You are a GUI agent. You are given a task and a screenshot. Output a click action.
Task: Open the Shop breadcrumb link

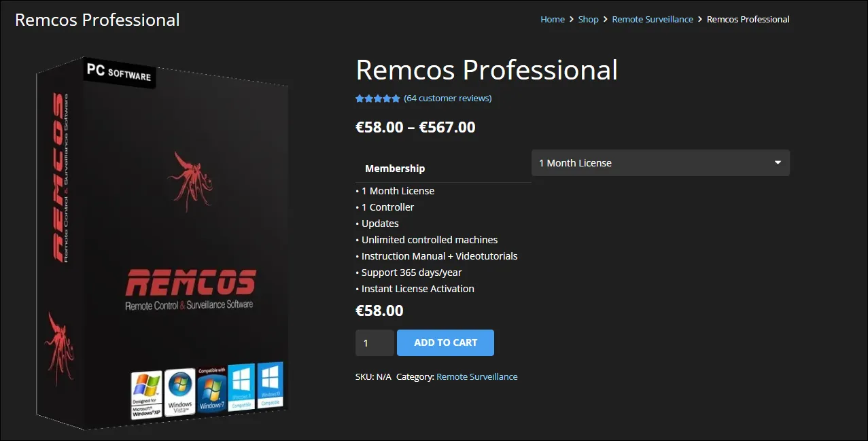point(589,20)
